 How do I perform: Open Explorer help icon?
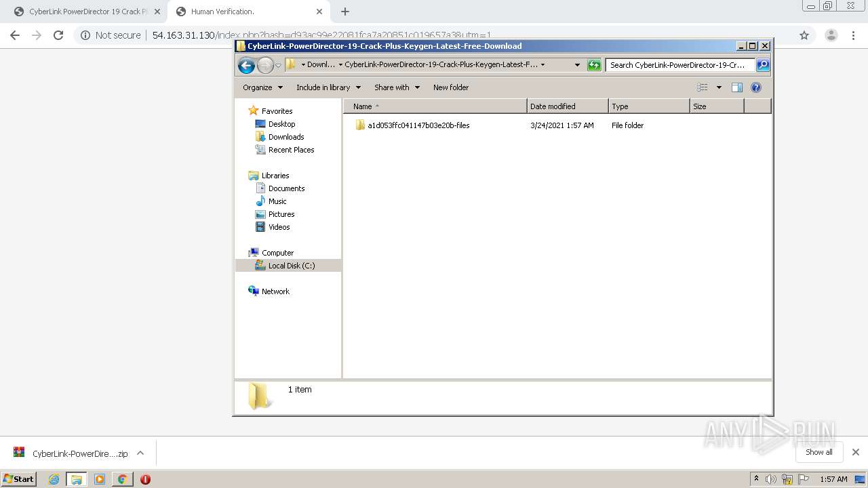pos(756,87)
